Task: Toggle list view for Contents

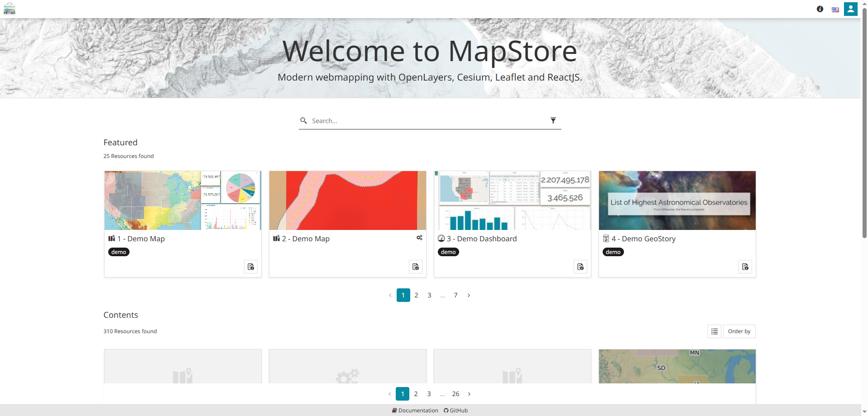Action: coord(714,331)
